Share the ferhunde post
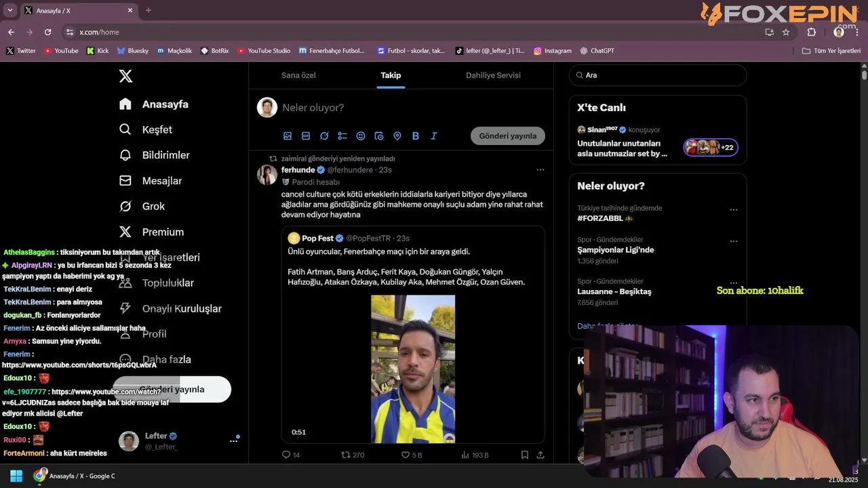 pos(540,455)
